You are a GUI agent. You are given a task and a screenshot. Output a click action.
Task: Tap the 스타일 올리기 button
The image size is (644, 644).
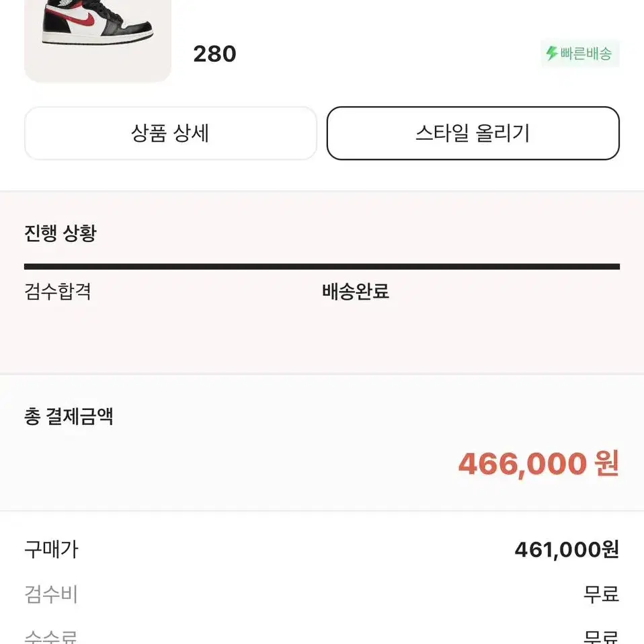(x=473, y=133)
